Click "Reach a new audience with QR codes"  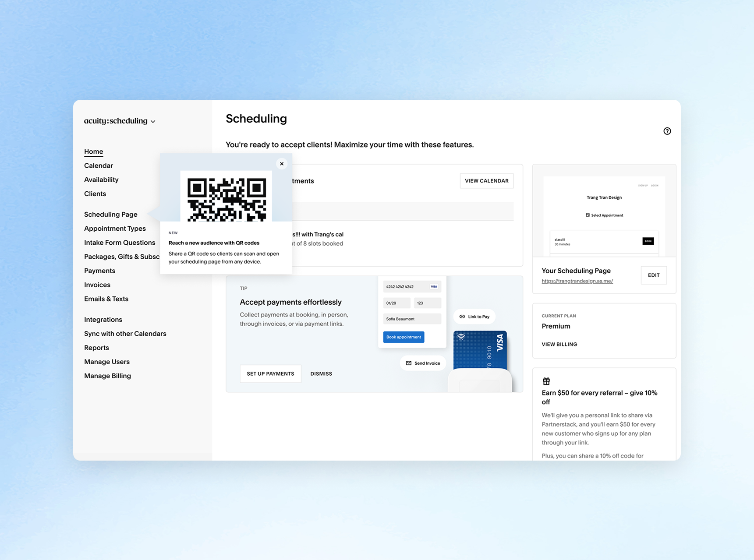click(x=214, y=243)
